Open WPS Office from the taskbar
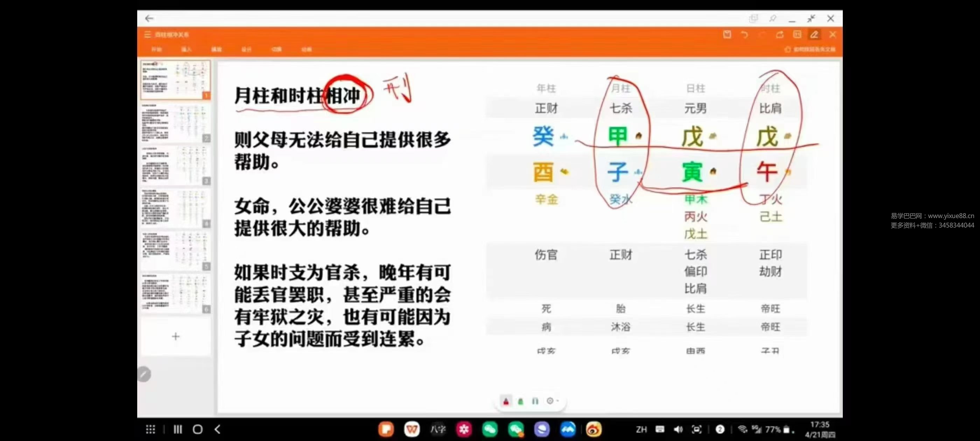This screenshot has width=980, height=441. tap(412, 429)
